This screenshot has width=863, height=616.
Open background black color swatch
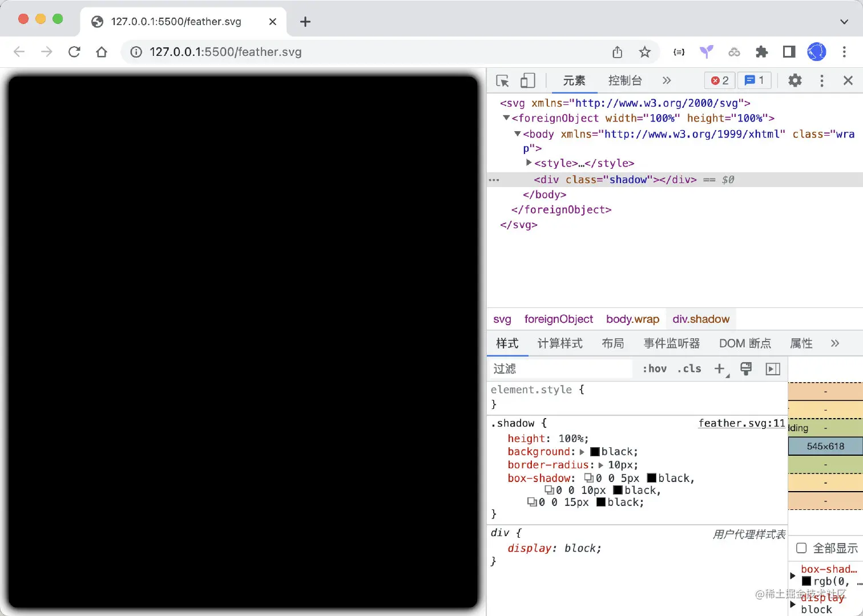click(x=595, y=452)
